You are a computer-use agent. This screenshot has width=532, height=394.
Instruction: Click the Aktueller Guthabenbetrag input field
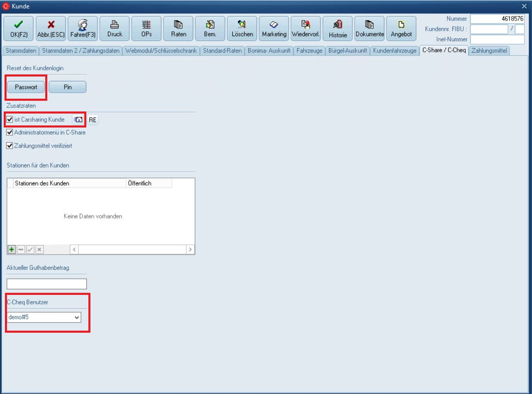(46, 284)
